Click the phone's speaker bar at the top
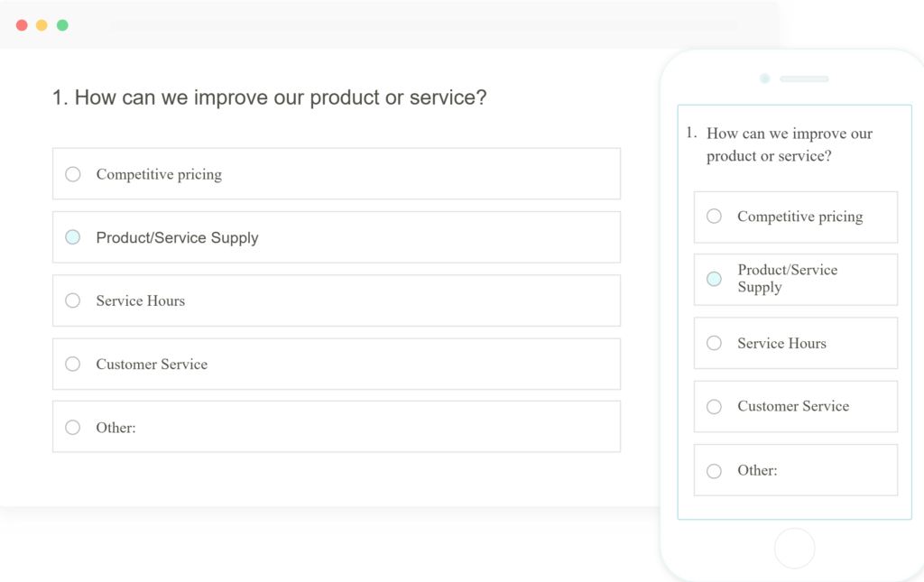This screenshot has width=924, height=582. click(x=804, y=79)
